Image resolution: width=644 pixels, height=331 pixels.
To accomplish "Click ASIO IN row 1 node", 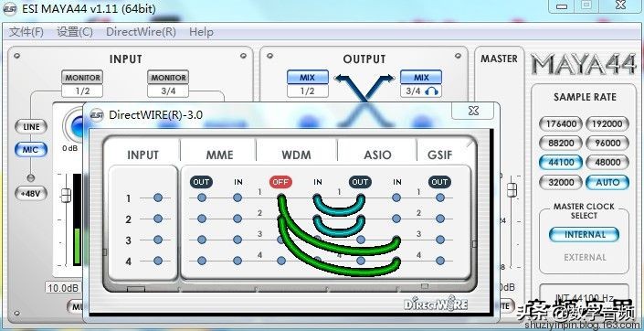I will (396, 198).
